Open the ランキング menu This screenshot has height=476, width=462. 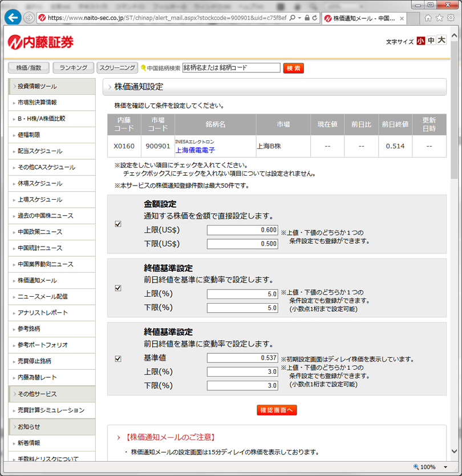tap(73, 68)
